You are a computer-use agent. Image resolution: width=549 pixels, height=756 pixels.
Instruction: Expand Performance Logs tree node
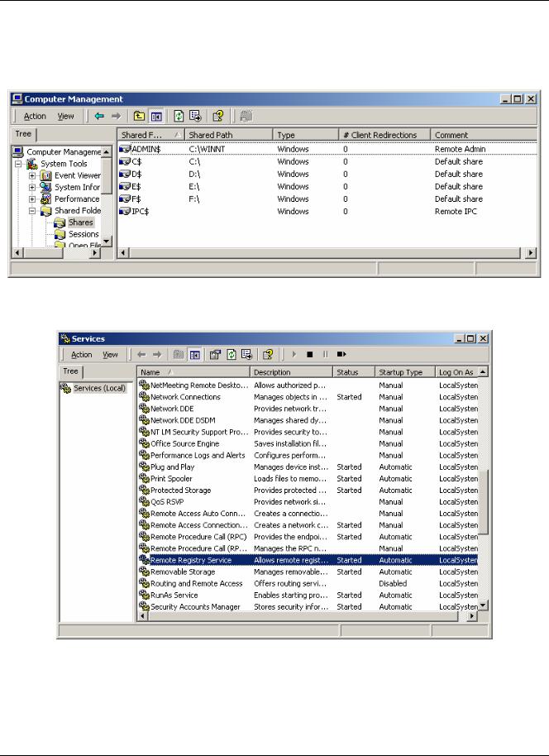pos(31,199)
